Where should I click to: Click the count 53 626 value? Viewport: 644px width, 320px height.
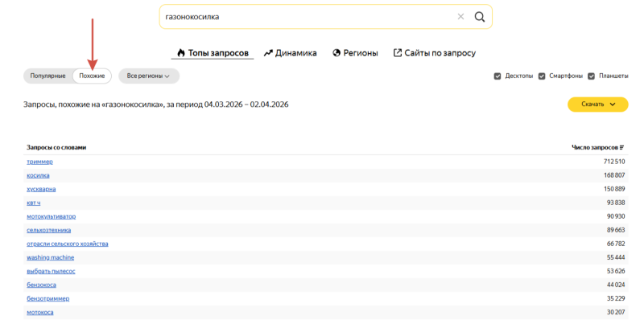tap(616, 271)
